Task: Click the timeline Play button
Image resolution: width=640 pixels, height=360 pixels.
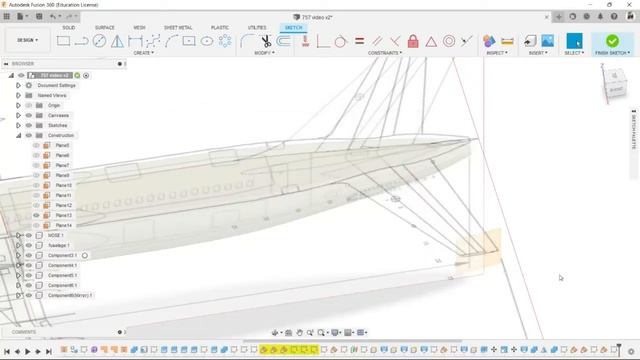Action: pos(28,351)
